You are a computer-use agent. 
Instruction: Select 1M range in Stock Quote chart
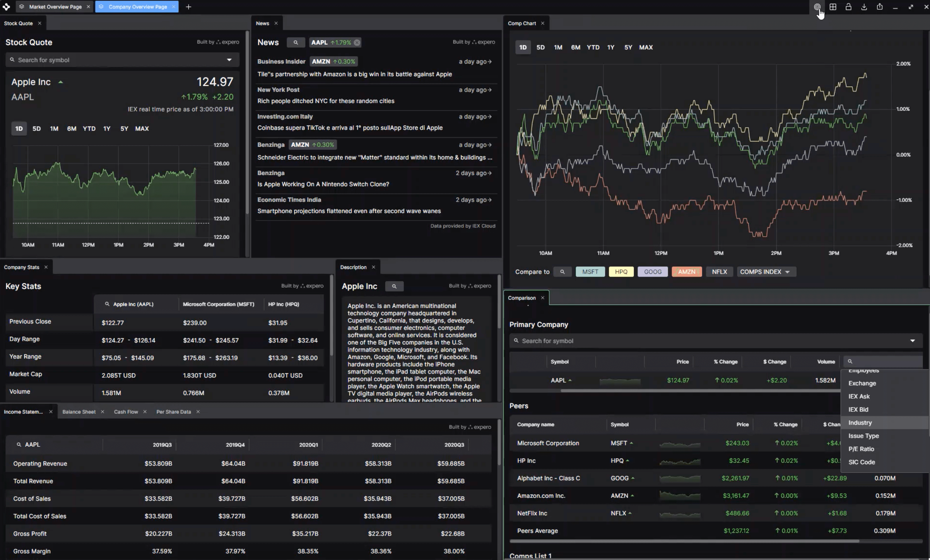pos(54,129)
